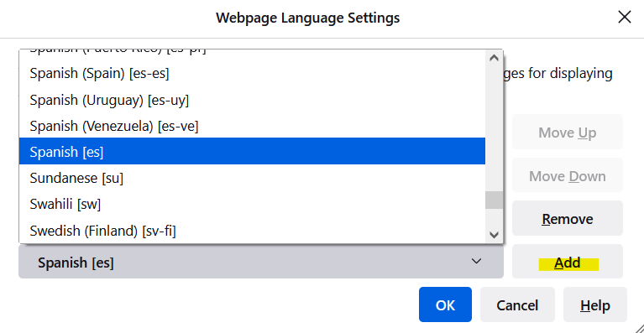Viewport: 644px width, 333px height.
Task: Confirm settings with the OK button
Action: [x=445, y=304]
